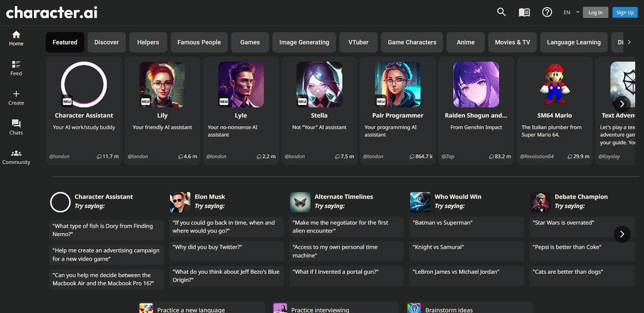The image size is (644, 313).
Task: Click the Create plus icon
Action: pyautogui.click(x=16, y=94)
